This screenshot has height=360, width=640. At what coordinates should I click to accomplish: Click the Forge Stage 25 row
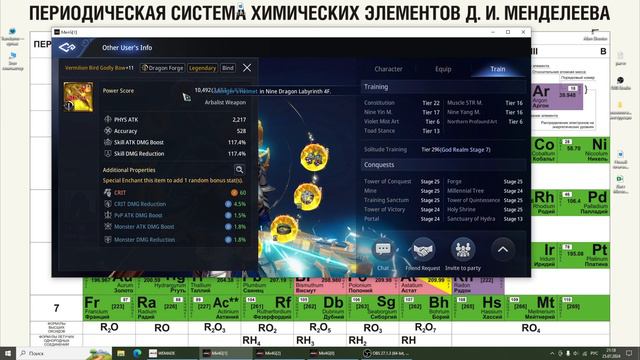pyautogui.click(x=485, y=182)
